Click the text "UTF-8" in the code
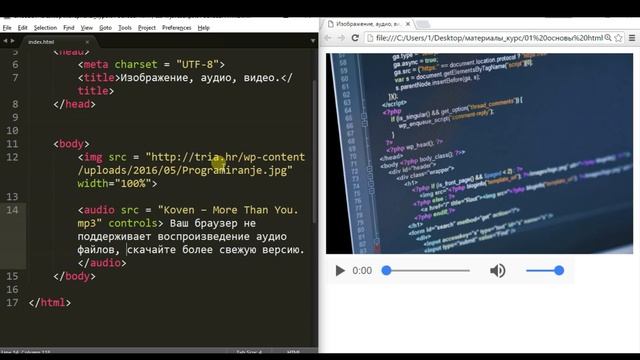Image resolution: width=640 pixels, height=360 pixels. coord(198,64)
